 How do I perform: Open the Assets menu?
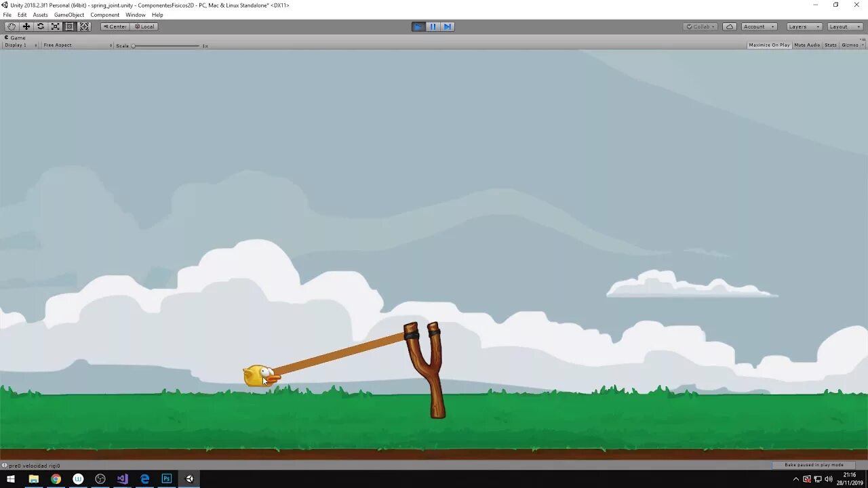(41, 15)
